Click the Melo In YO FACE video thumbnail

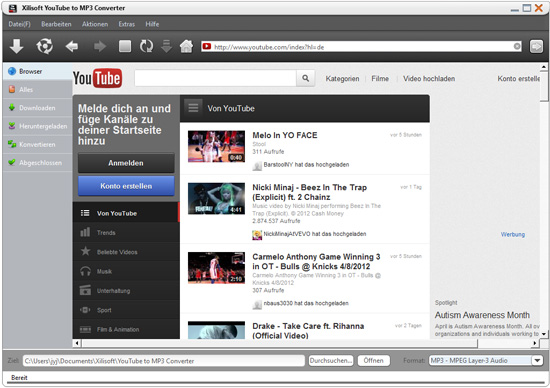coord(216,146)
